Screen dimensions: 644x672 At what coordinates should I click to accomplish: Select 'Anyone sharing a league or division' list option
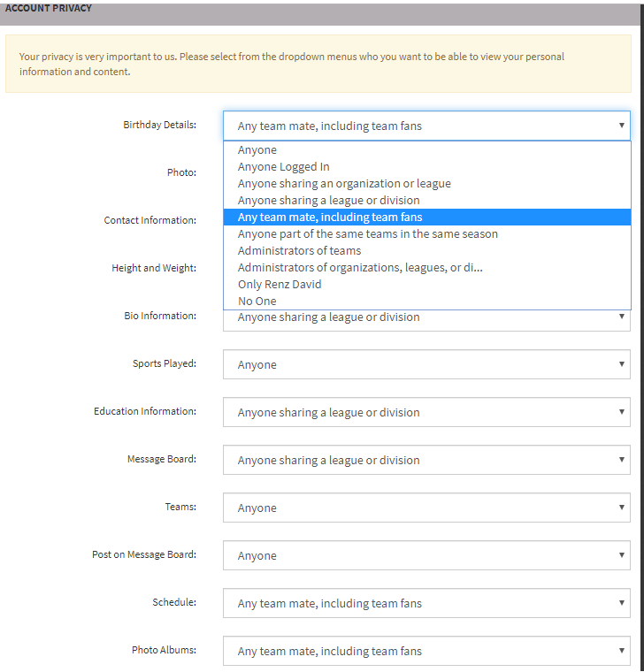point(328,201)
